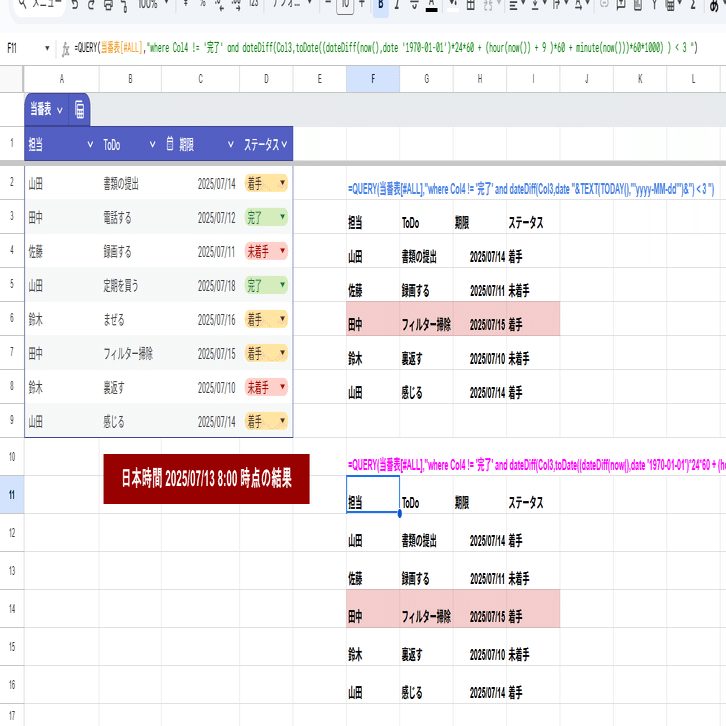The width and height of the screenshot is (726, 726).
Task: Select selected cell 担当 in row 11
Action: pyautogui.click(x=373, y=494)
